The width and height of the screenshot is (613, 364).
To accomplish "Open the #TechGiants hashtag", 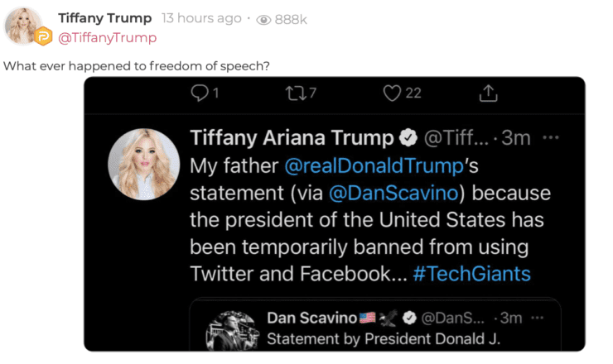I will click(x=471, y=273).
